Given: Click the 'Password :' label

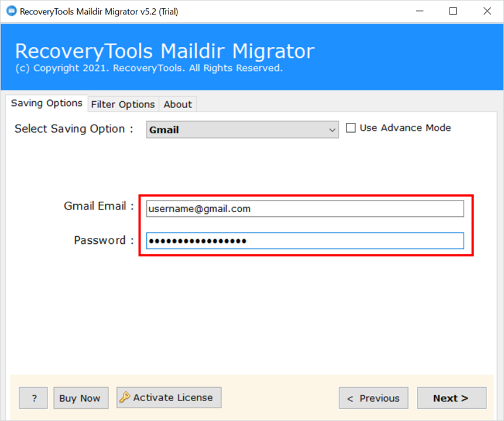Looking at the screenshot, I should pos(104,240).
